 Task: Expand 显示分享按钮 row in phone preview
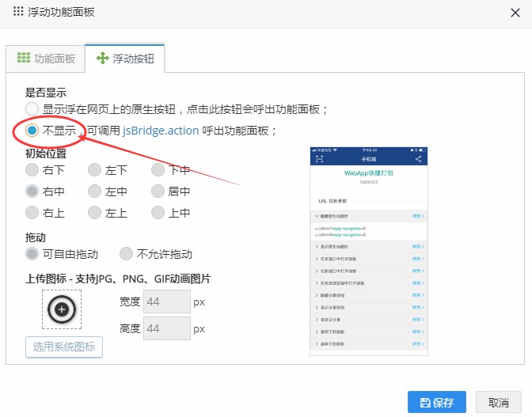point(369,308)
